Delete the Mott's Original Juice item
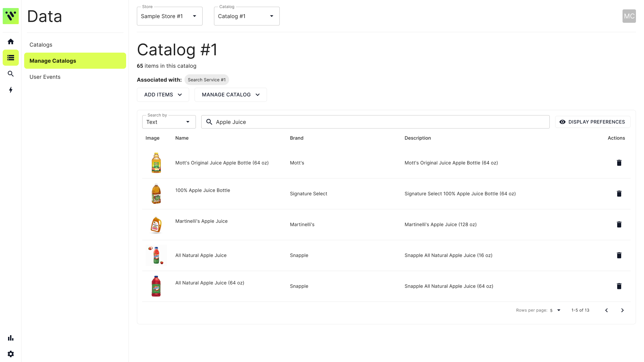The image size is (644, 362). pos(619,163)
